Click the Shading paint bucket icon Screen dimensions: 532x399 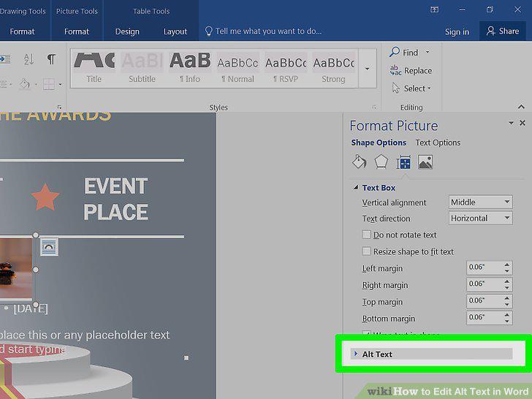click(x=24, y=84)
